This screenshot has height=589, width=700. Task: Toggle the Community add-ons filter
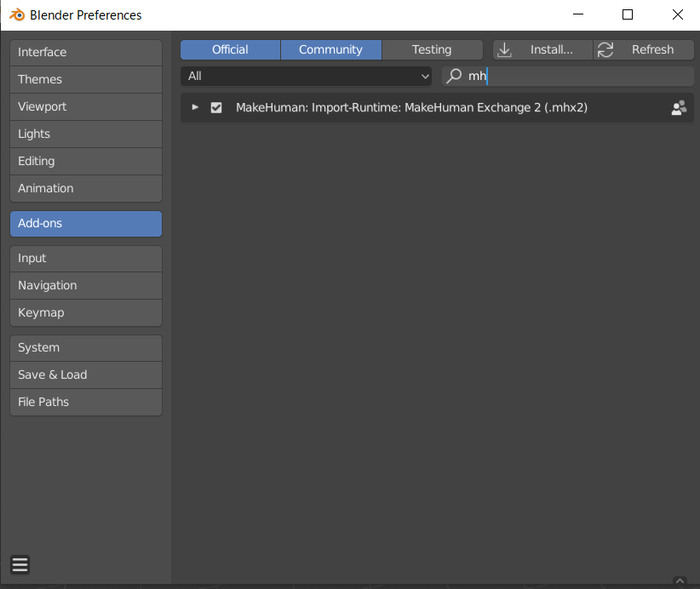tap(330, 49)
